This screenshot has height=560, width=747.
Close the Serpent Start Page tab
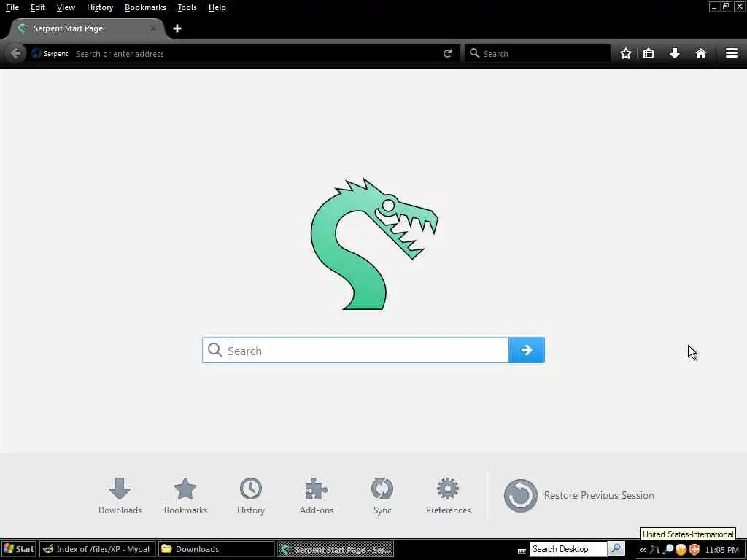(153, 28)
